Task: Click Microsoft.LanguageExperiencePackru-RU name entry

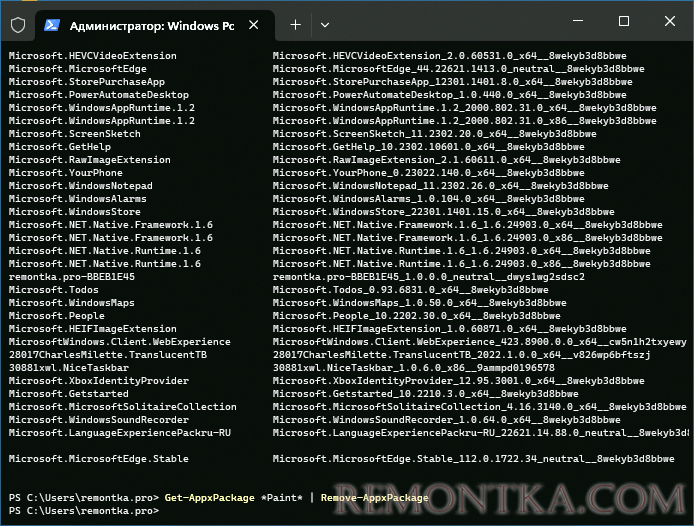Action: [x=120, y=433]
